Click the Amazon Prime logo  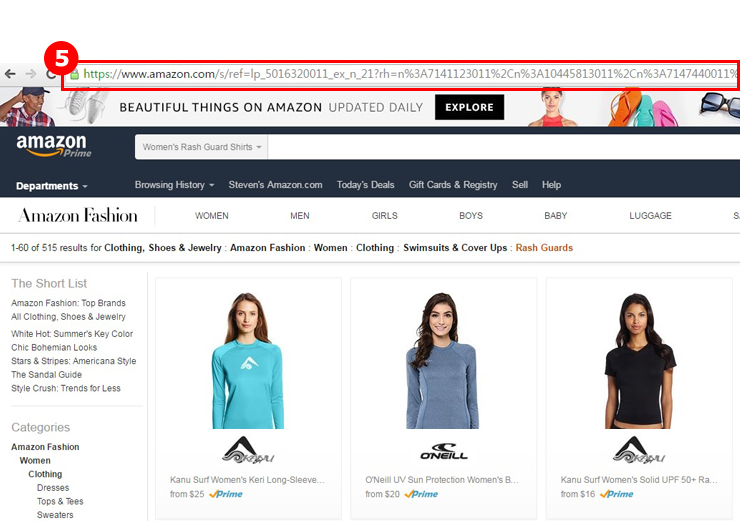point(54,145)
